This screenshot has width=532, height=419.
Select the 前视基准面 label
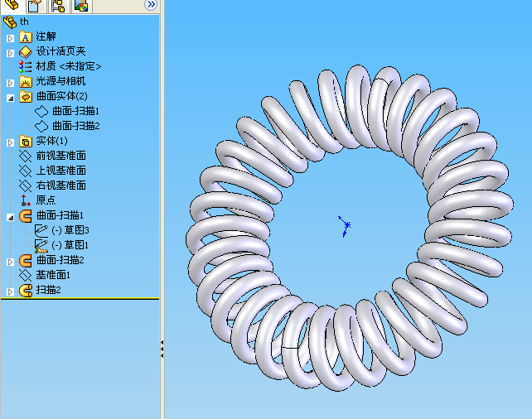point(61,156)
